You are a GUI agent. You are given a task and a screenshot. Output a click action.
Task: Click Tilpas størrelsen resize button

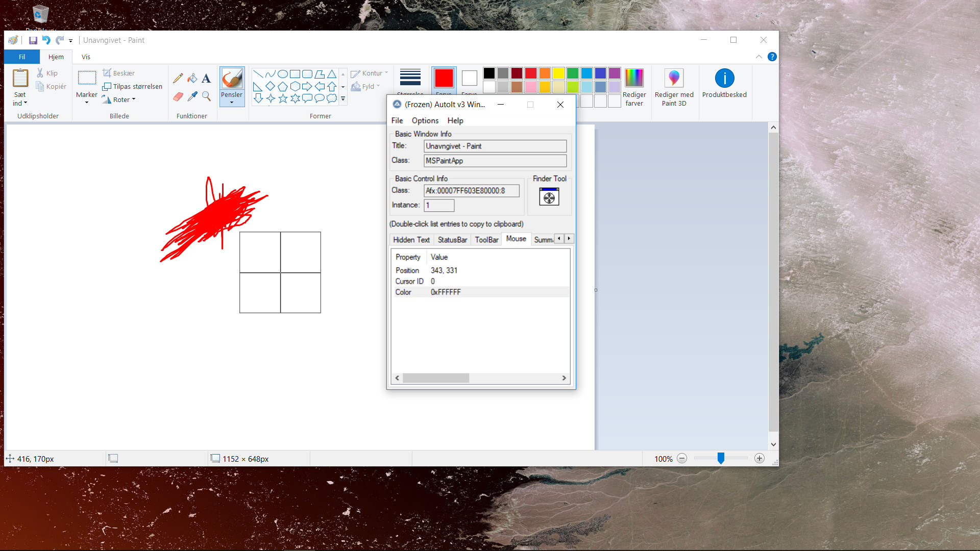coord(133,87)
